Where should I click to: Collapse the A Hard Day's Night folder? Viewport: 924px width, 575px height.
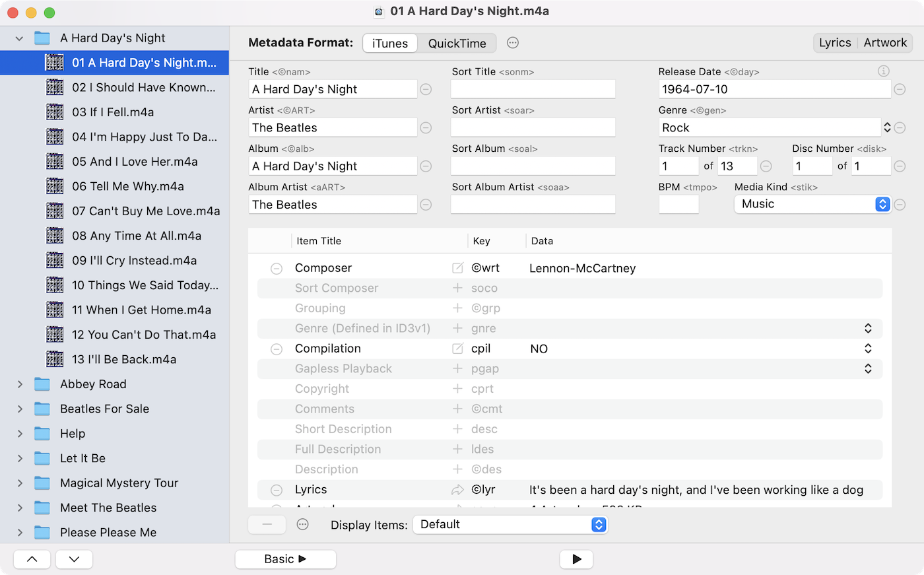pyautogui.click(x=19, y=38)
